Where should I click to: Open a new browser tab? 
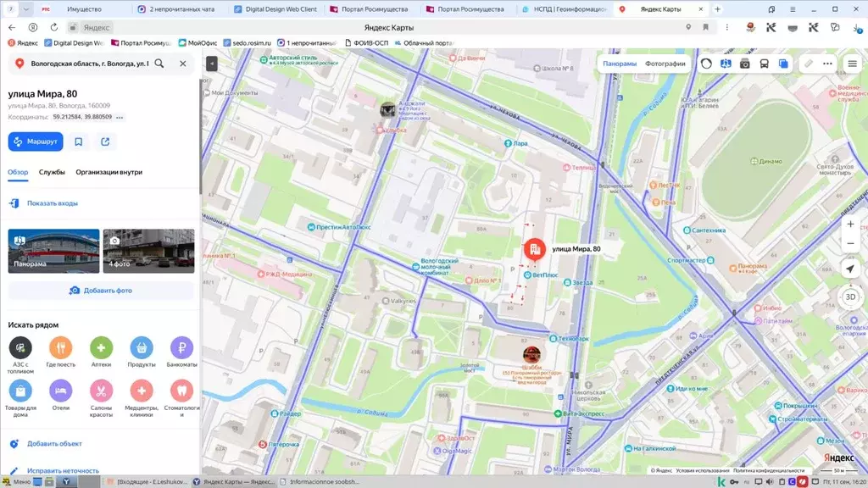coord(717,8)
